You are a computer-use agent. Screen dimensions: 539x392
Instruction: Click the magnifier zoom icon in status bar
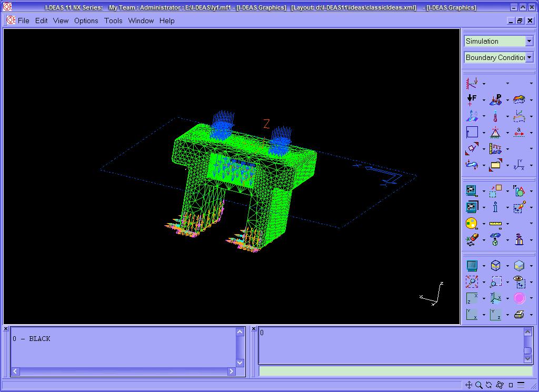tap(479, 385)
